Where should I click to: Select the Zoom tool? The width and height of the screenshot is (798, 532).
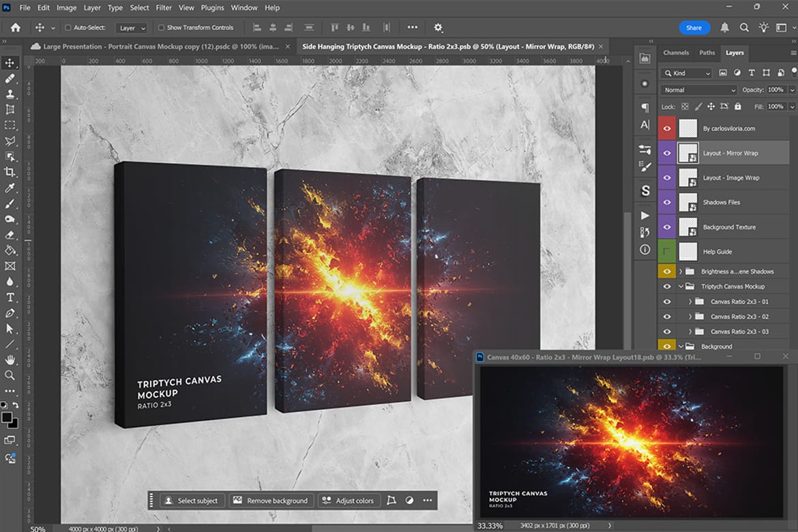[10, 376]
